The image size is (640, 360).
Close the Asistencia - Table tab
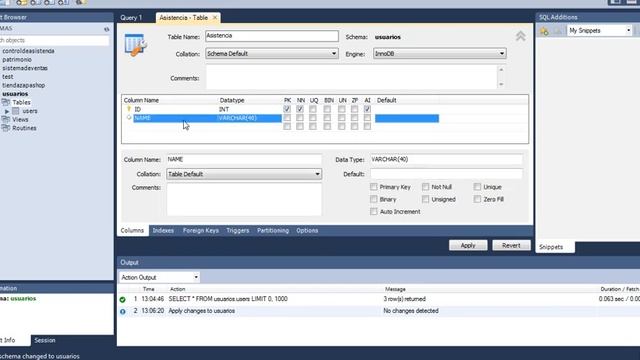coord(215,18)
